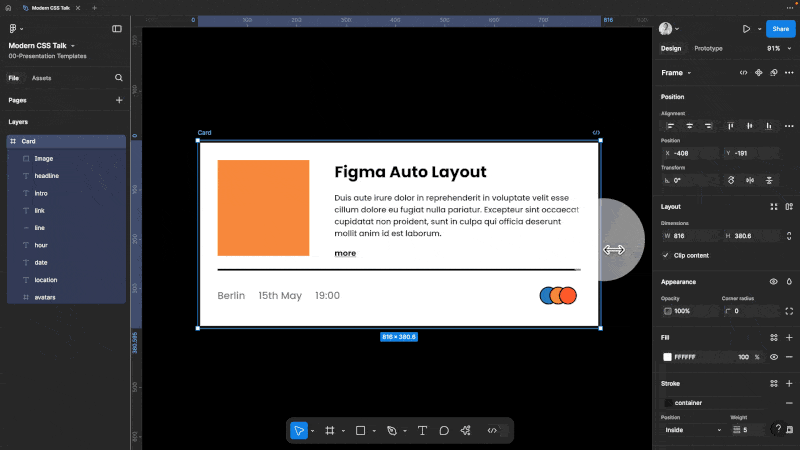Toggle the sidebar panel layout icon
This screenshot has height=450, width=800.
point(117,29)
